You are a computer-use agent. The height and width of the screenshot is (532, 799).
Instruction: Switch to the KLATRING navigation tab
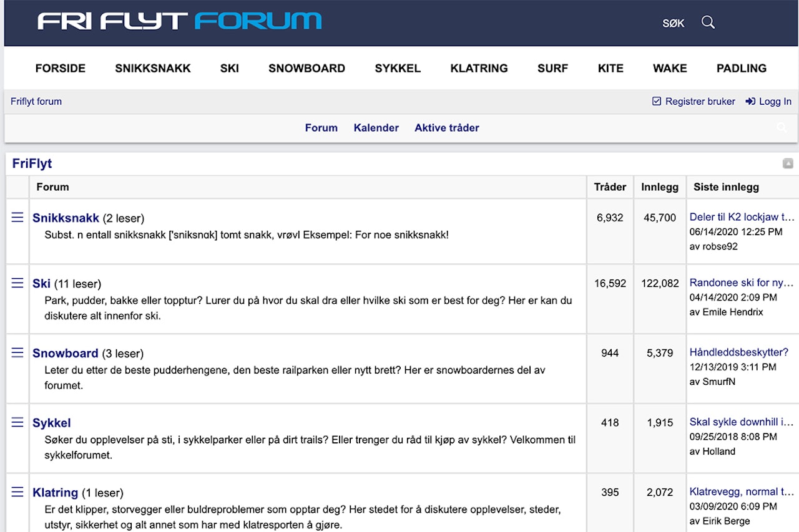479,69
